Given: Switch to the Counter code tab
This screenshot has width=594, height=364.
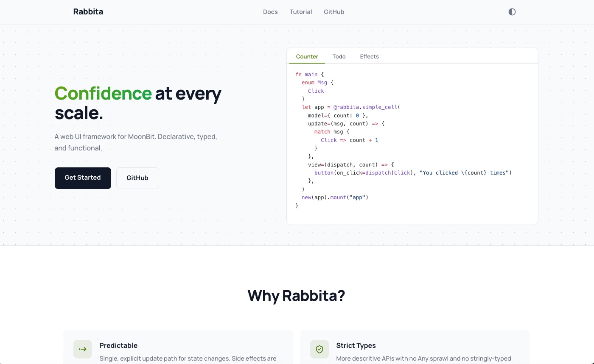Looking at the screenshot, I should [307, 56].
